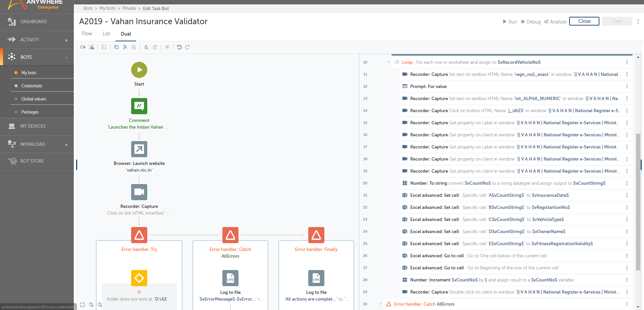644x310 pixels.
Task: Click the green Start node in the flow
Action: (x=139, y=70)
